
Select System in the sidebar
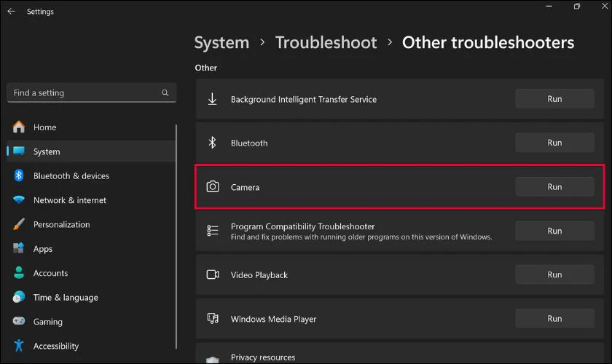click(x=91, y=151)
